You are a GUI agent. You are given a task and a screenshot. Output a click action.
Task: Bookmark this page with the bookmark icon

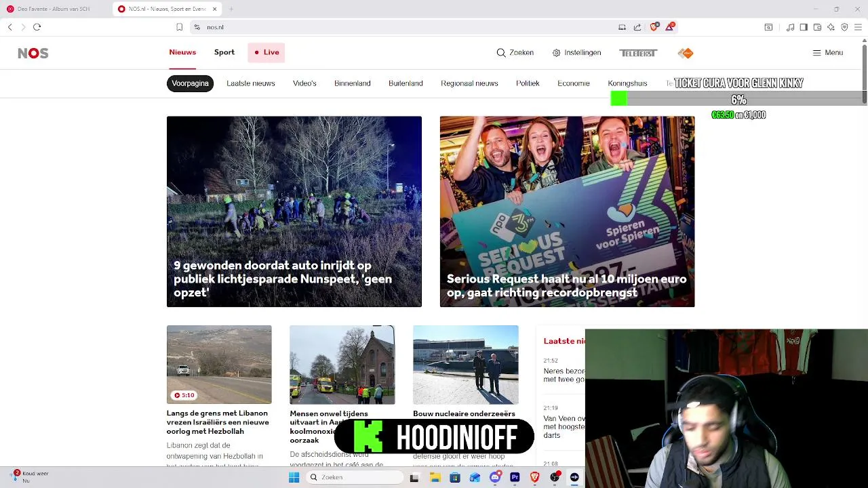179,27
